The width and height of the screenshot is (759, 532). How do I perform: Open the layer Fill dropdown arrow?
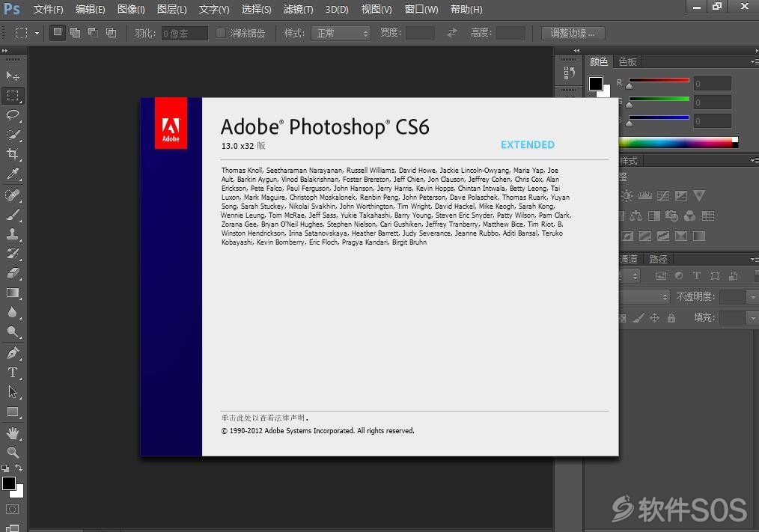click(x=753, y=318)
